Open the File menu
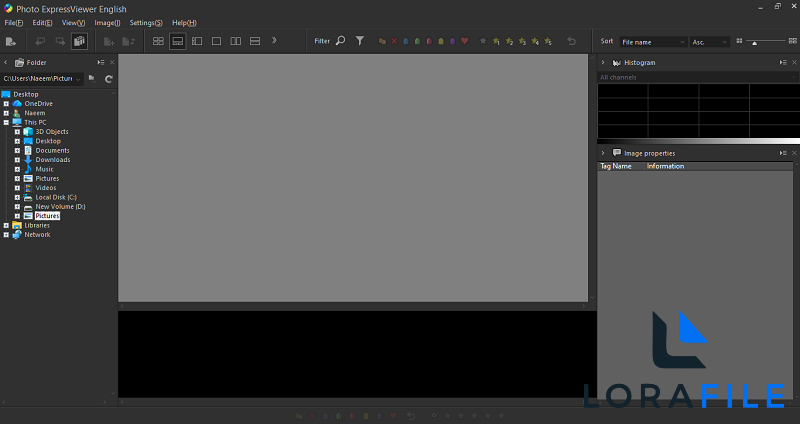The image size is (800, 424). (14, 23)
